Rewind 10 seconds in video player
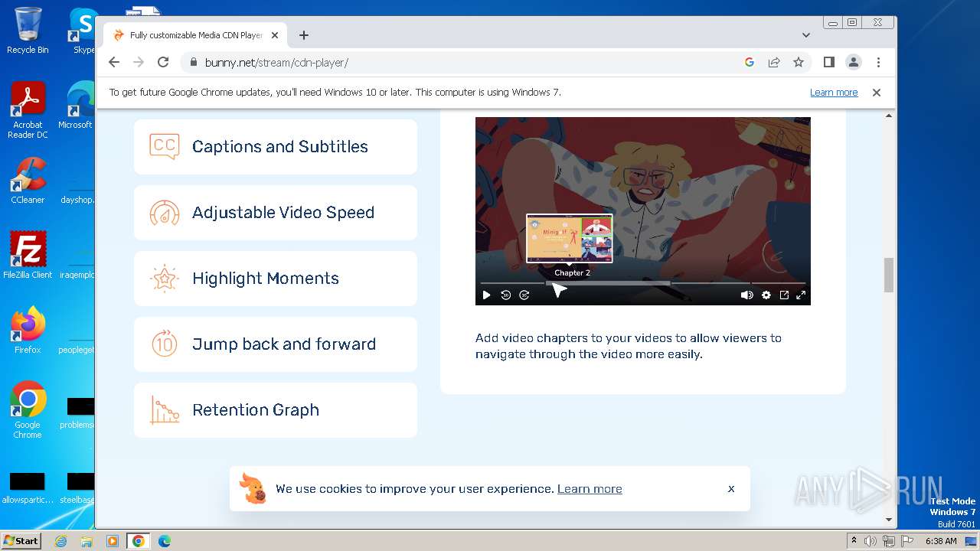980x551 pixels. pos(505,295)
